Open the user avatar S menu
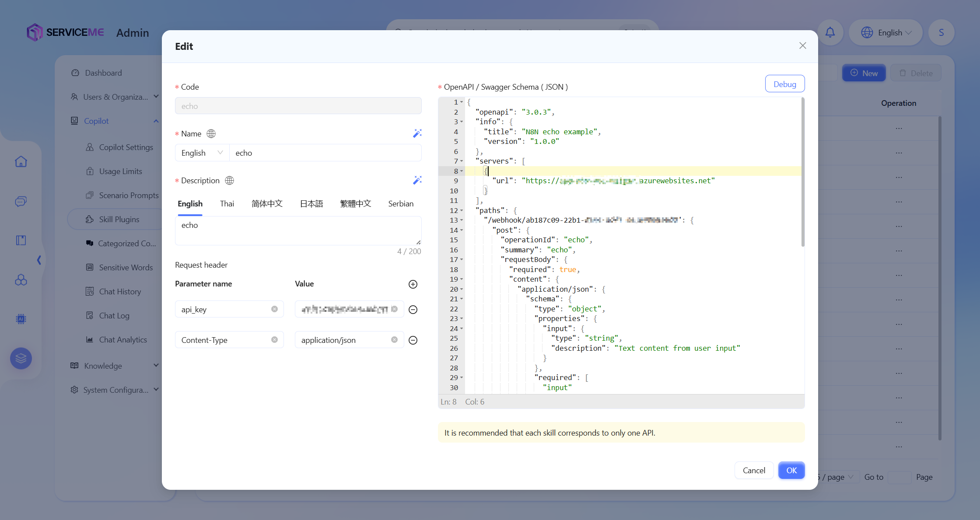Image resolution: width=980 pixels, height=520 pixels. (x=941, y=32)
